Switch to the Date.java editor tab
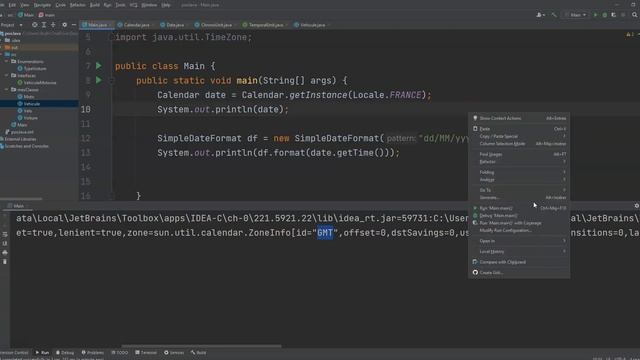The image size is (640, 360). (175, 25)
